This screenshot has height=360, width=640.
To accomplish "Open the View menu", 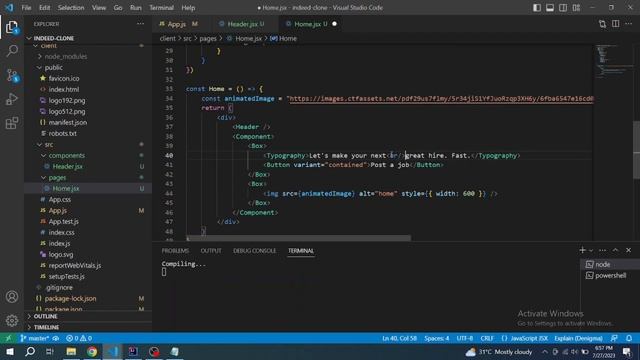I will tap(99, 8).
